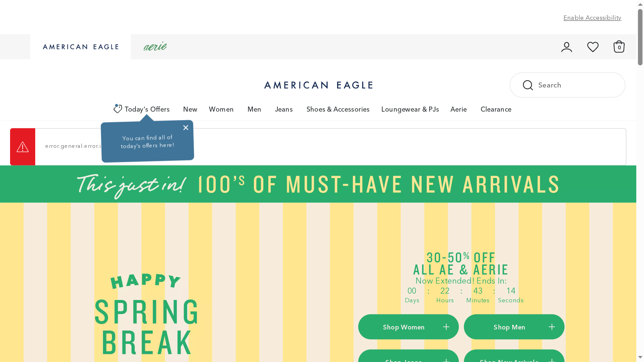The height and width of the screenshot is (362, 644).
Task: Open the Women menu
Action: click(221, 109)
